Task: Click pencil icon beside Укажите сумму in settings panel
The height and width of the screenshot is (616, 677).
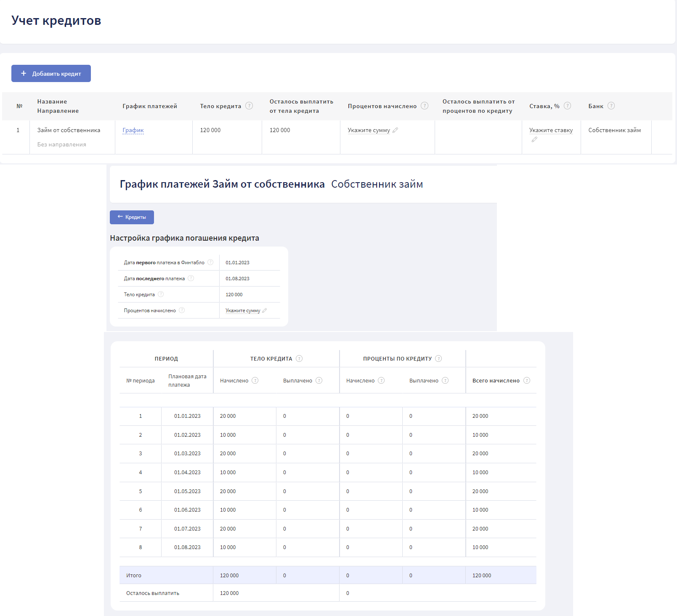Action: tap(265, 311)
